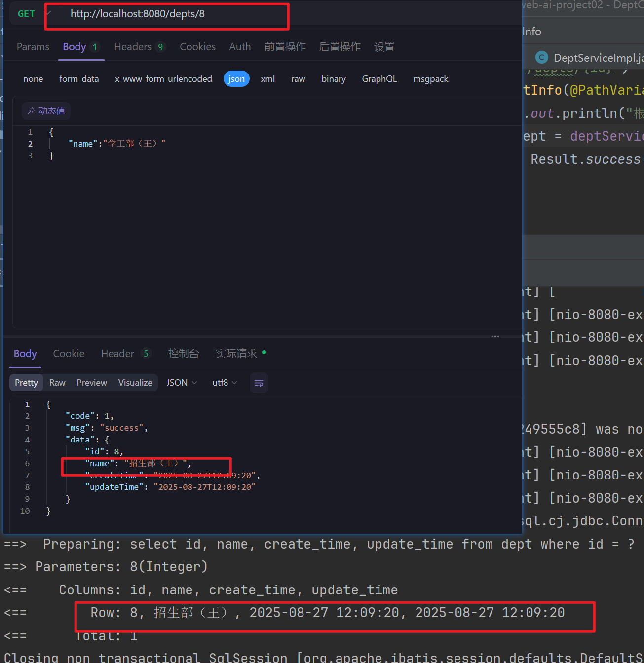Switch to the Cookies request tab

[x=197, y=47]
